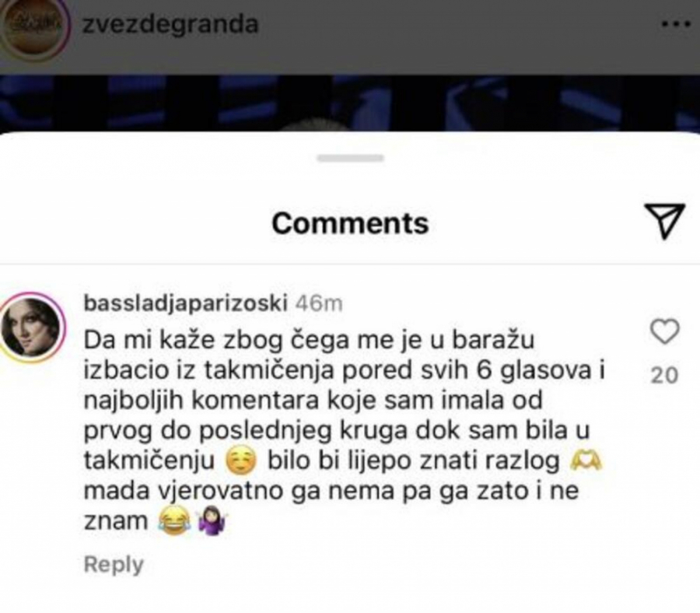Click the comment text starting "Da mi kaže"
The width and height of the screenshot is (700, 613).
pos(344,430)
